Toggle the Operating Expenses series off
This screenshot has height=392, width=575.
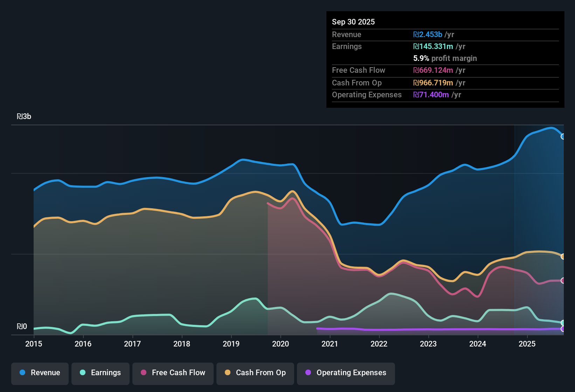pos(346,373)
